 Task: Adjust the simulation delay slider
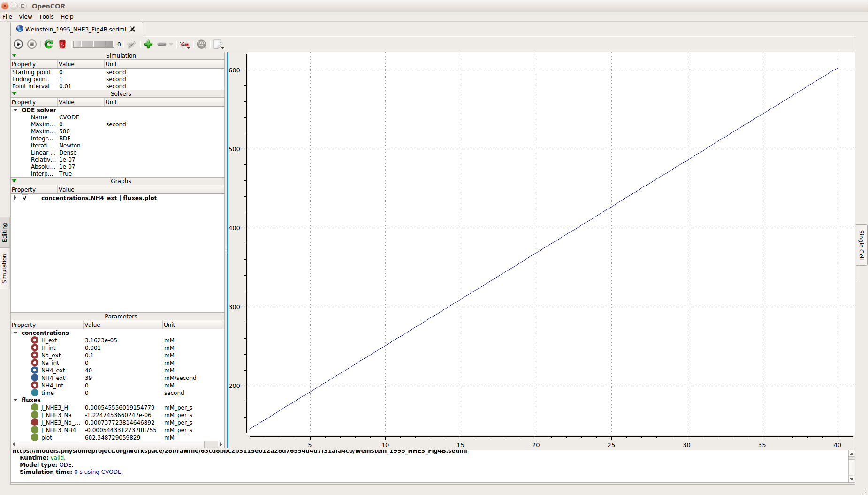(93, 44)
